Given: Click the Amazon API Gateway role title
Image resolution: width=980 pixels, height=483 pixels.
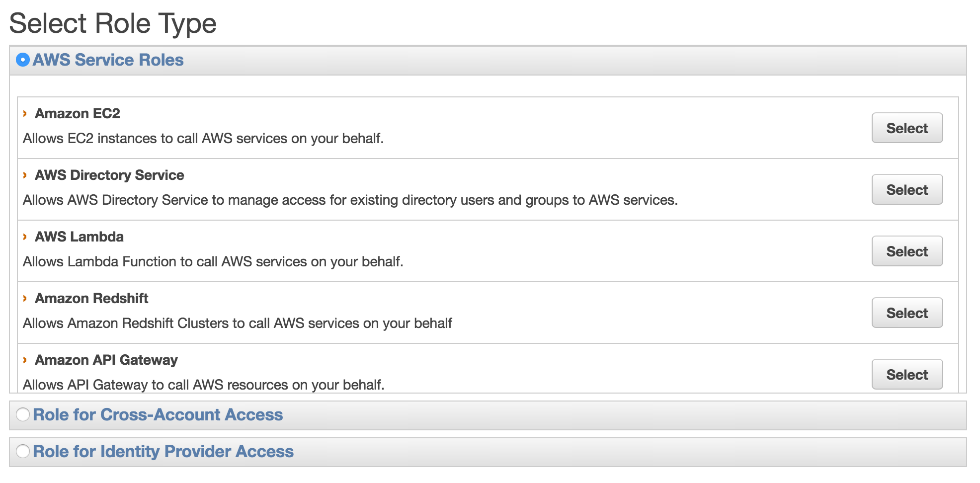Looking at the screenshot, I should click(x=106, y=360).
